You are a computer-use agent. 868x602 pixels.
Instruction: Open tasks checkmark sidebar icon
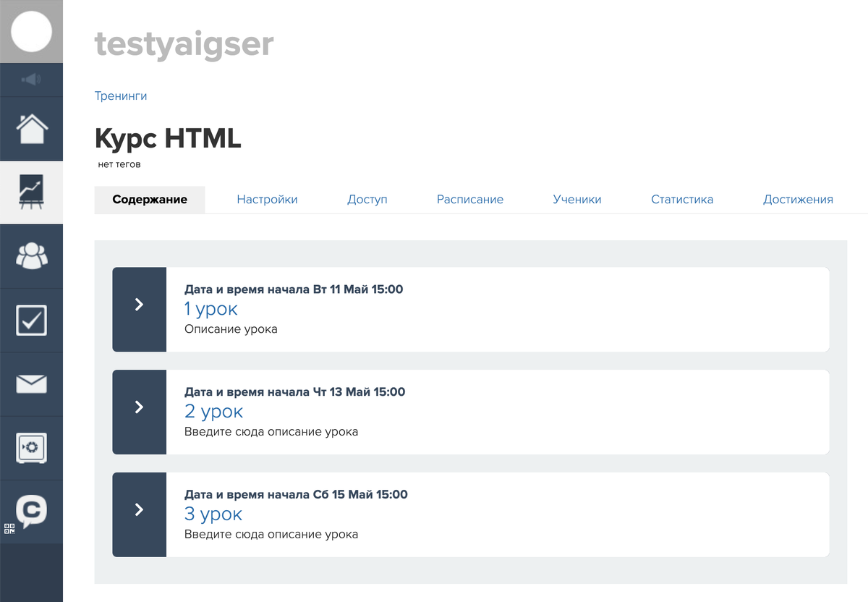31,320
